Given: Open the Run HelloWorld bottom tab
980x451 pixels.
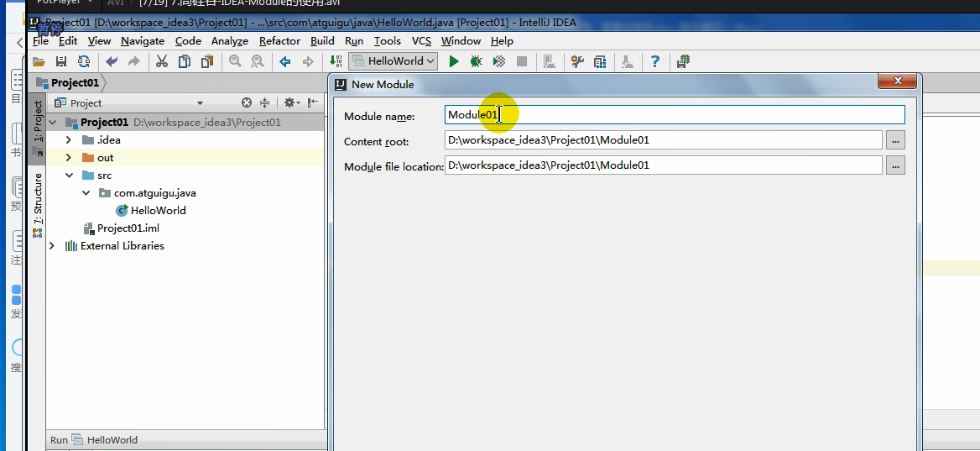Looking at the screenshot, I should (94, 440).
